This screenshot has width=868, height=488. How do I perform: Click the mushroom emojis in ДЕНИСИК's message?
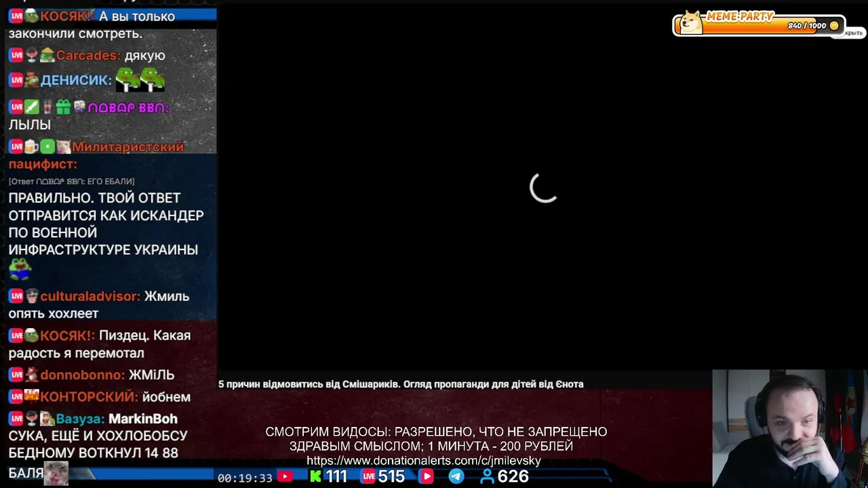click(x=140, y=80)
